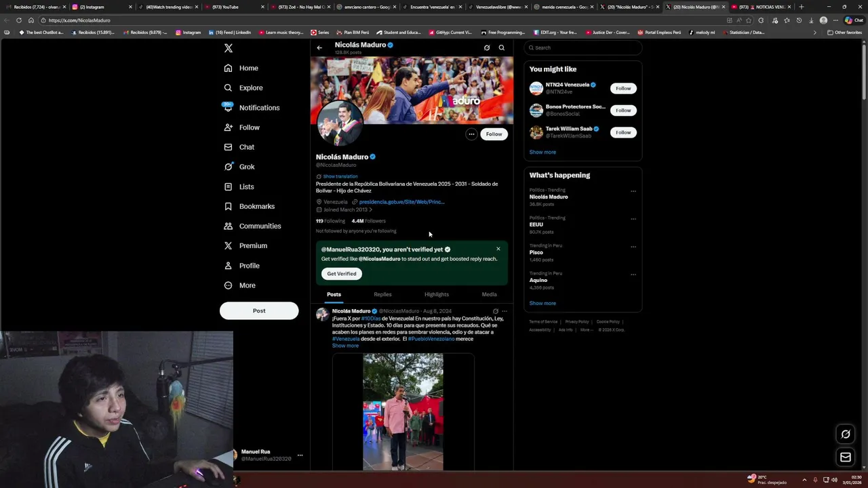
Task: Click the browser address bar
Action: [x=380, y=20]
